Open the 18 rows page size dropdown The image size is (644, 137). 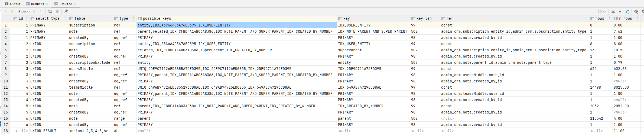[23, 11]
